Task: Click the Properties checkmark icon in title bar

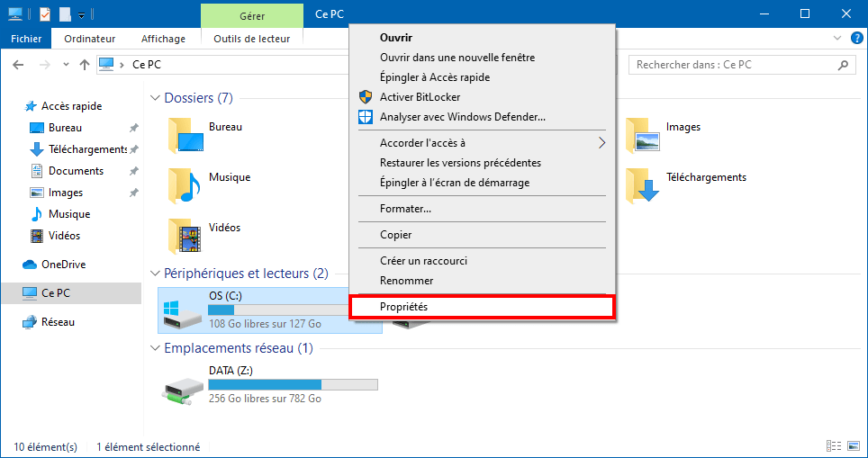Action: coord(45,13)
